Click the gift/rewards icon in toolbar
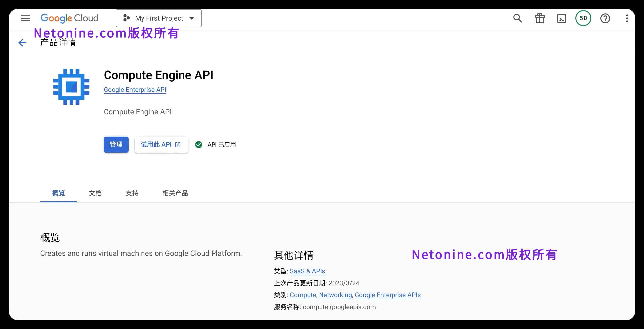 540,18
